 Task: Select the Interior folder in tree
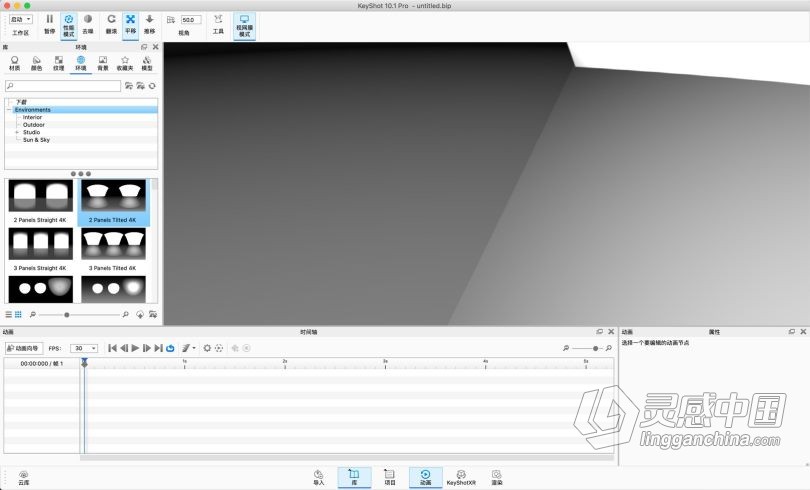[x=32, y=117]
